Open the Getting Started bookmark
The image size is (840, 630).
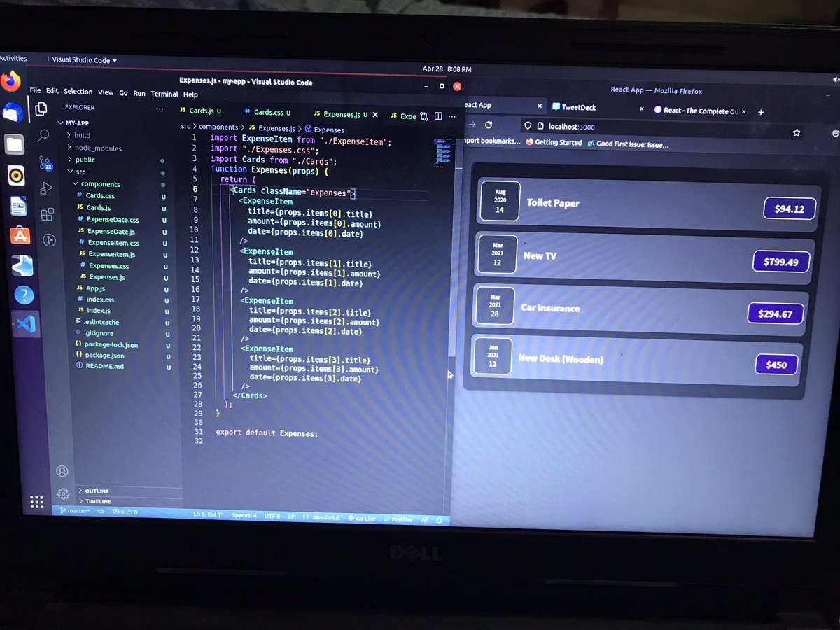[x=554, y=142]
